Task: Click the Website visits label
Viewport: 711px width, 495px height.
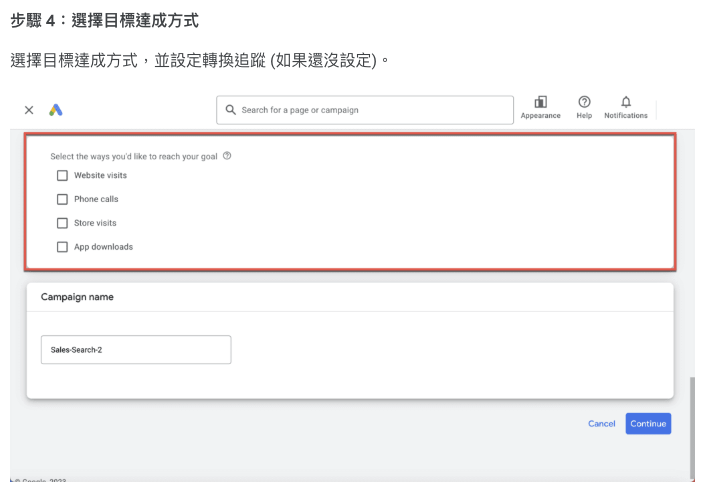Action: point(101,175)
